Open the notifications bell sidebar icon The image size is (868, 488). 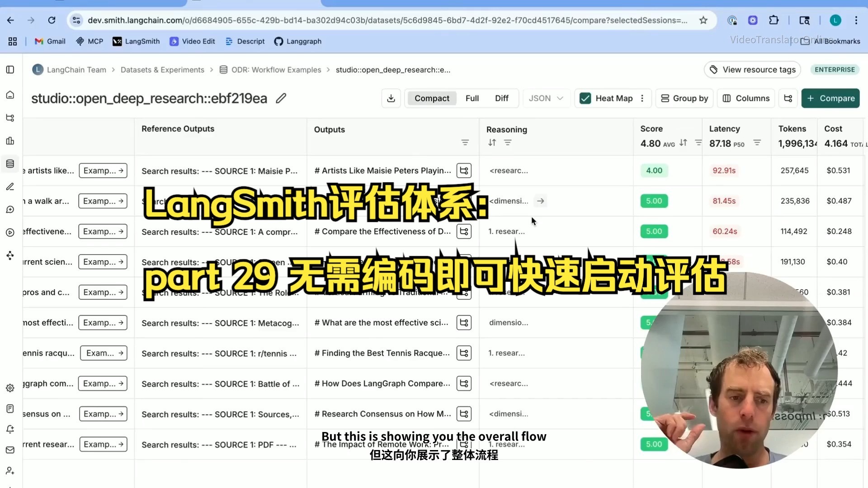(10, 429)
